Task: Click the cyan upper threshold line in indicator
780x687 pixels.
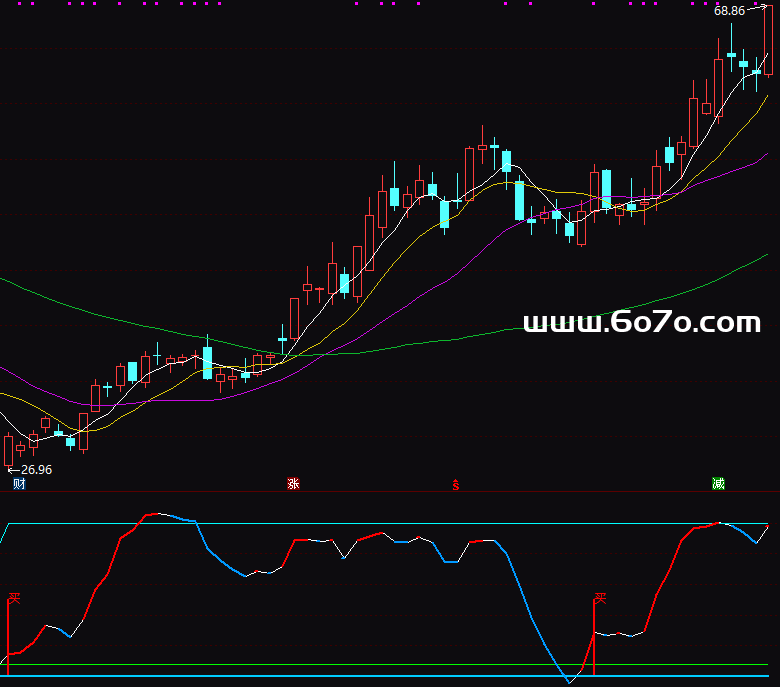Action: [x=400, y=523]
